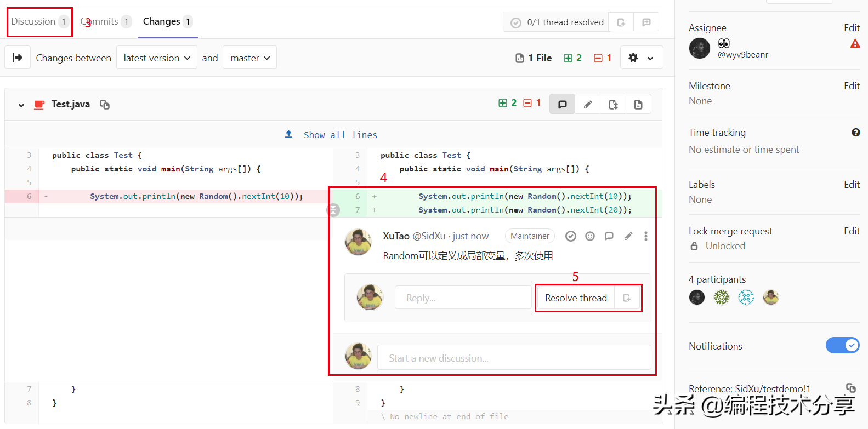The image size is (868, 429).
Task: Click the 0/1 thread resolved status
Action: point(557,22)
